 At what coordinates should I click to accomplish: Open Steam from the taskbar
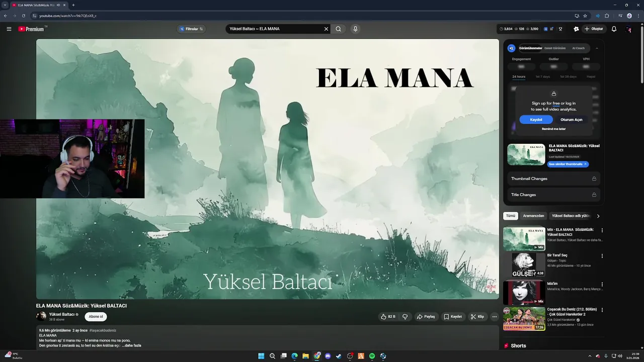click(339, 356)
